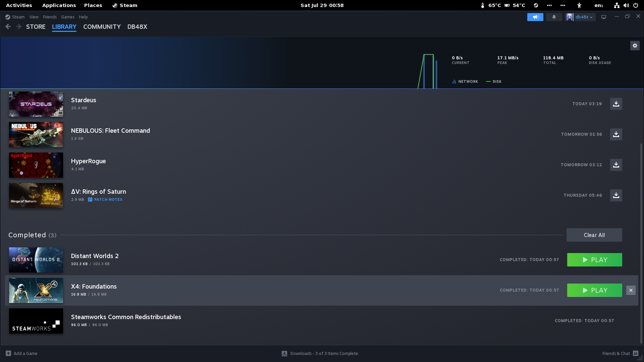Open NEBULOUS: Fleet Command thumbnail

point(36,134)
